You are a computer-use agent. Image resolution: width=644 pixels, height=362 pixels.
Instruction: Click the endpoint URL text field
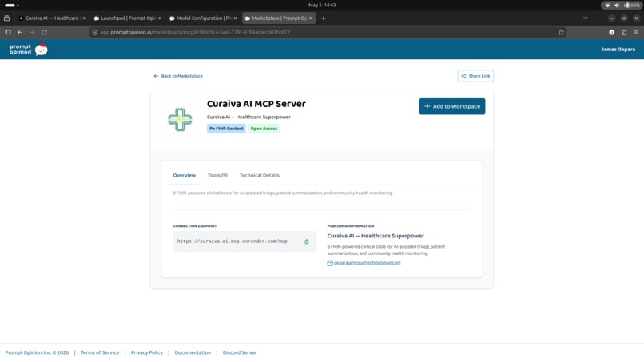pyautogui.click(x=244, y=241)
